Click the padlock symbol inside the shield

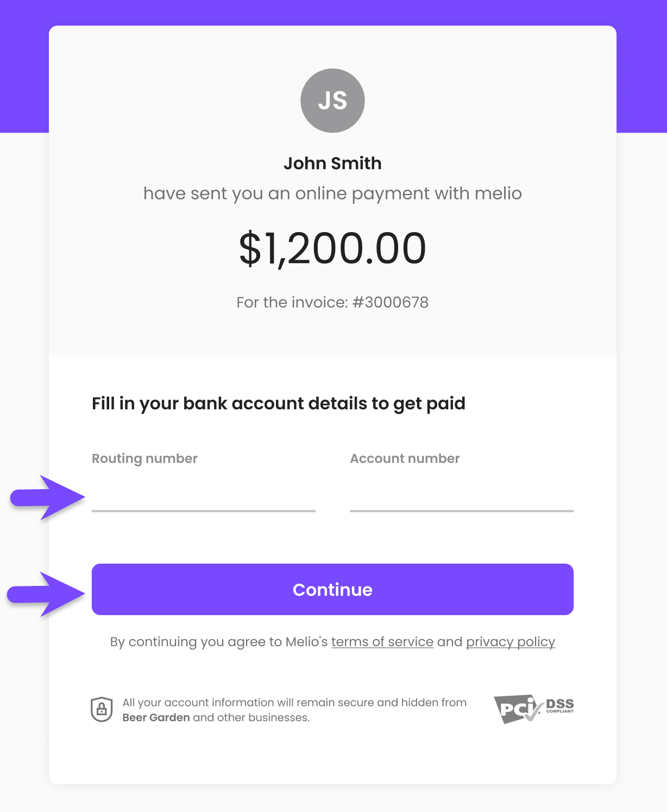tap(101, 709)
